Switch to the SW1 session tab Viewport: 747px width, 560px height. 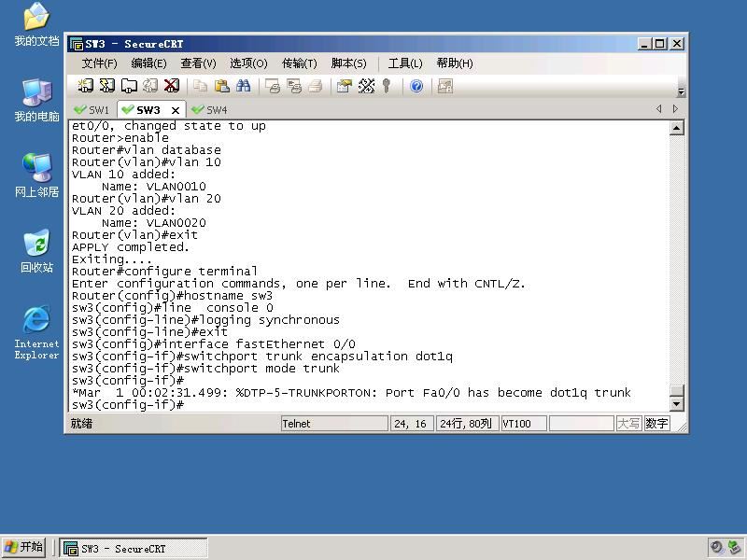click(x=92, y=110)
